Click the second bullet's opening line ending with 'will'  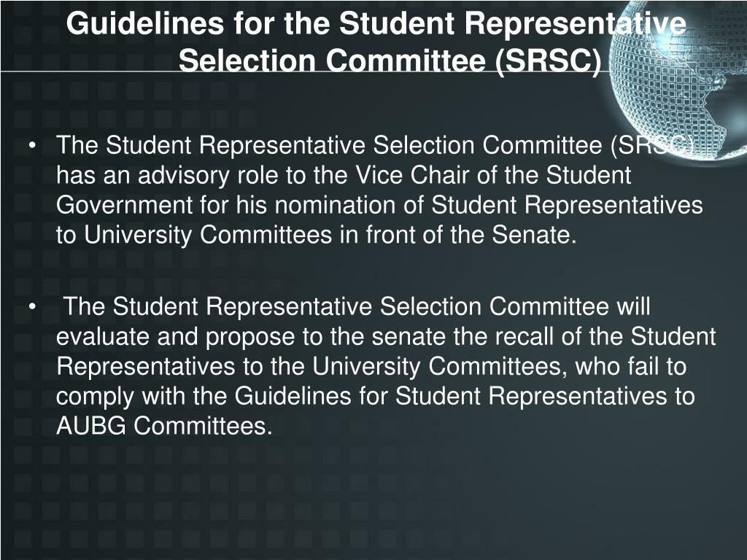(x=357, y=306)
